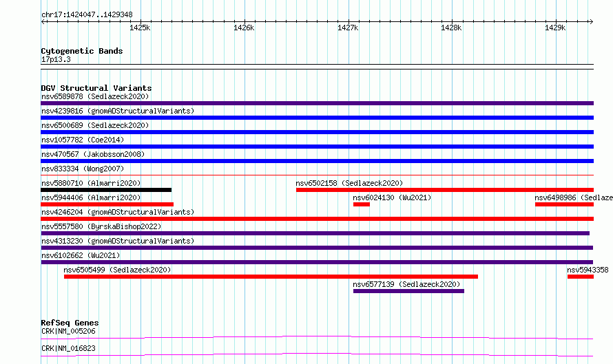The image size is (613, 364).
Task: Click the purple nsv6102662 variant bar
Action: click(317, 262)
